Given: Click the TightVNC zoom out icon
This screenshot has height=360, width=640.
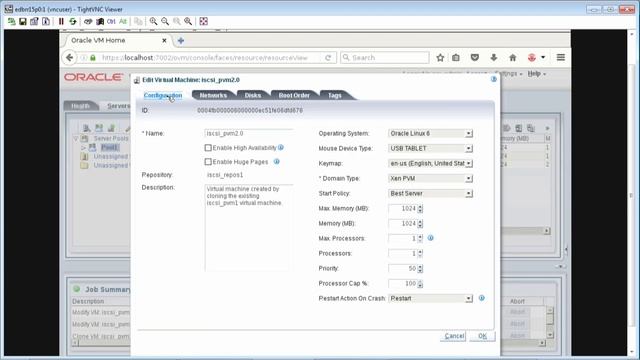Looking at the screenshot, I should pyautogui.click(x=165, y=21).
